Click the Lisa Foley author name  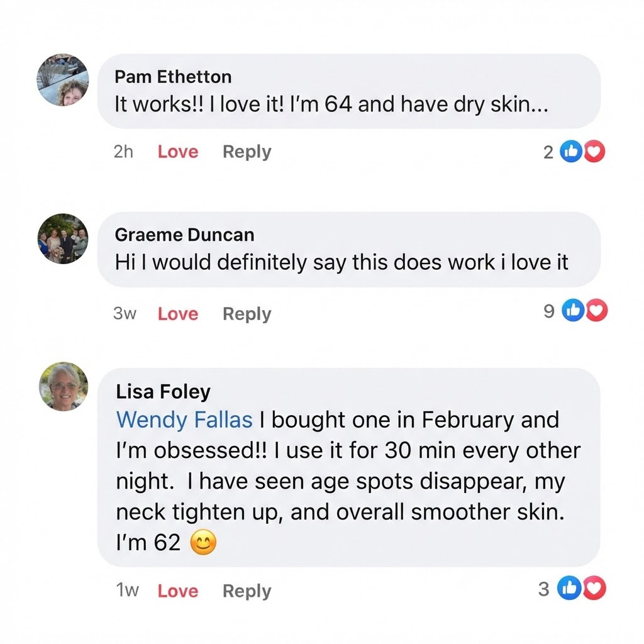163,392
